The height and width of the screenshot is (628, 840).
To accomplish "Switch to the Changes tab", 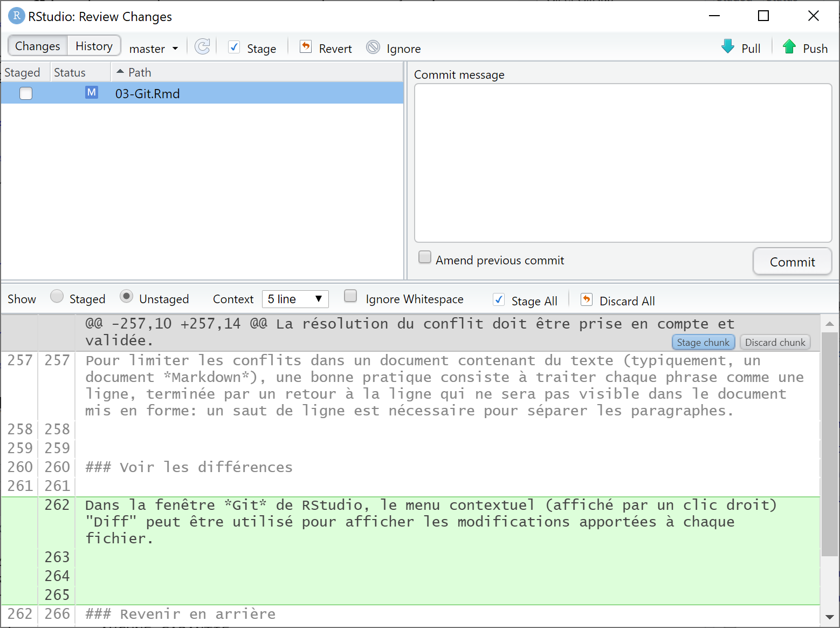I will 38,46.
